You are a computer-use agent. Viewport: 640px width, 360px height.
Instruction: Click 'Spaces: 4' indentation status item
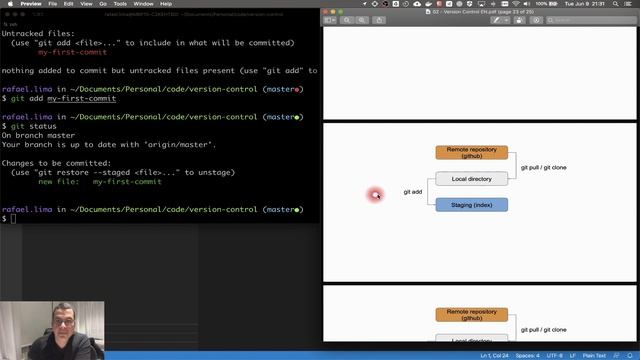pos(527,356)
